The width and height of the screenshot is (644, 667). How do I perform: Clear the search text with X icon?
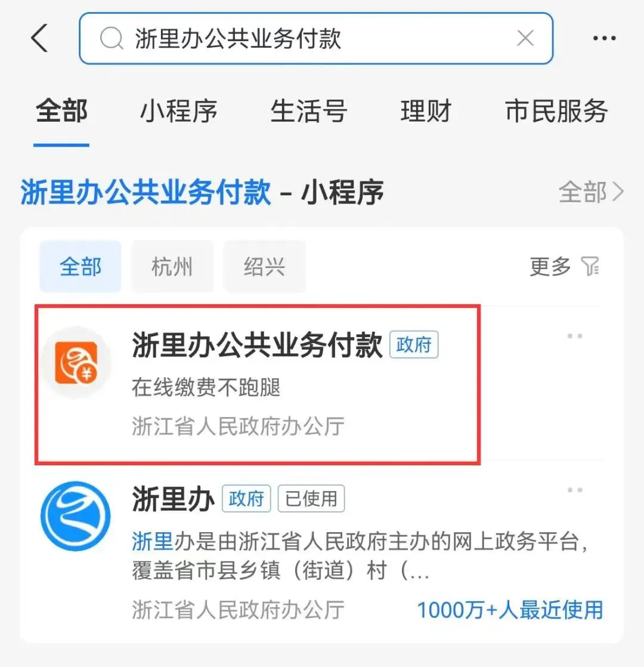point(525,38)
